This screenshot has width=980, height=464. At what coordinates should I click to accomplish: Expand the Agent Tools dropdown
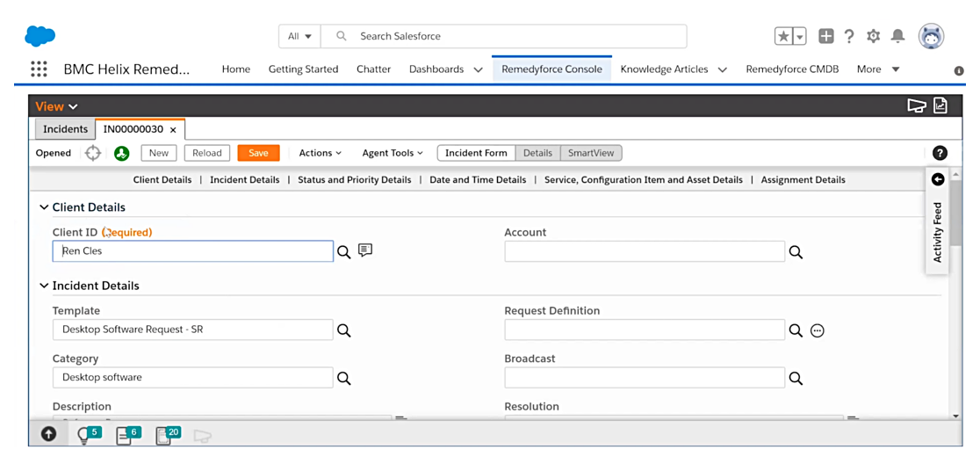[x=392, y=153]
